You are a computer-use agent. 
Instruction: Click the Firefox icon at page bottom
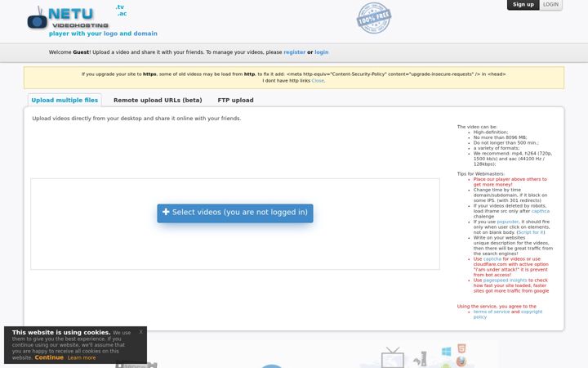pyautogui.click(x=461, y=361)
